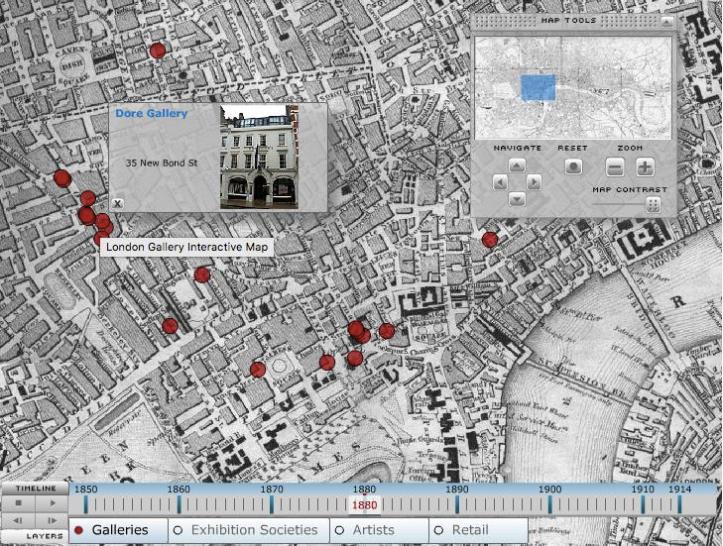
Task: Stop the timeline playback
Action: tap(17, 504)
